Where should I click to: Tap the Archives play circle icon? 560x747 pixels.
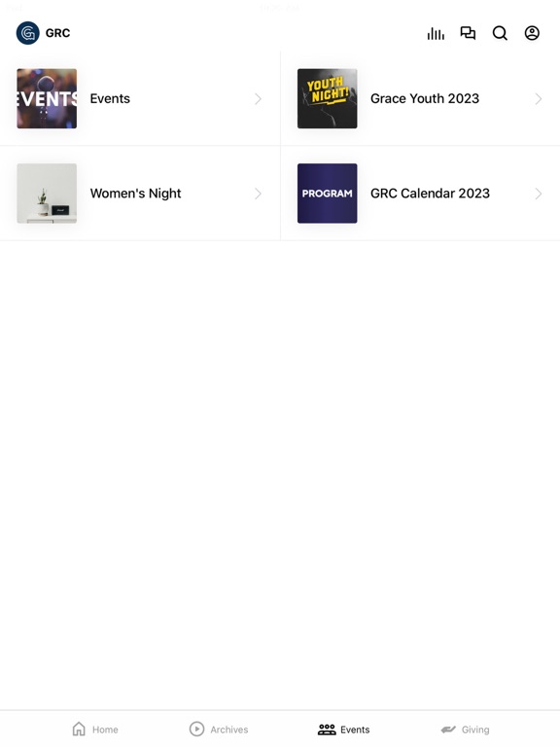(196, 729)
